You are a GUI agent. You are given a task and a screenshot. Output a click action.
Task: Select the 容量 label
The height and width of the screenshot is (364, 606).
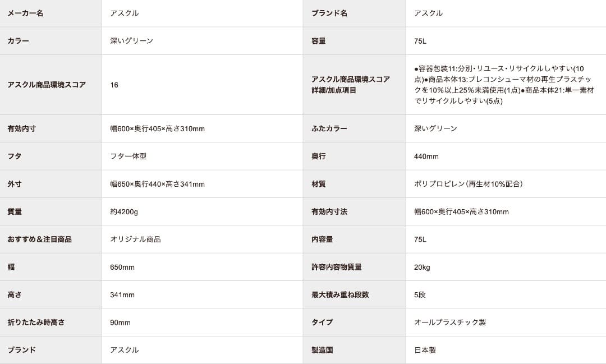point(319,41)
